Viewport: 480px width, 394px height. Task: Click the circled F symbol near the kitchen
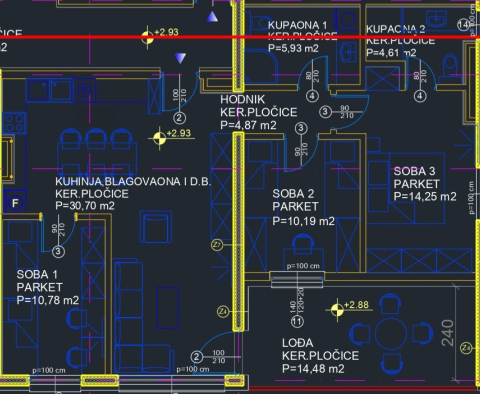(x=15, y=203)
